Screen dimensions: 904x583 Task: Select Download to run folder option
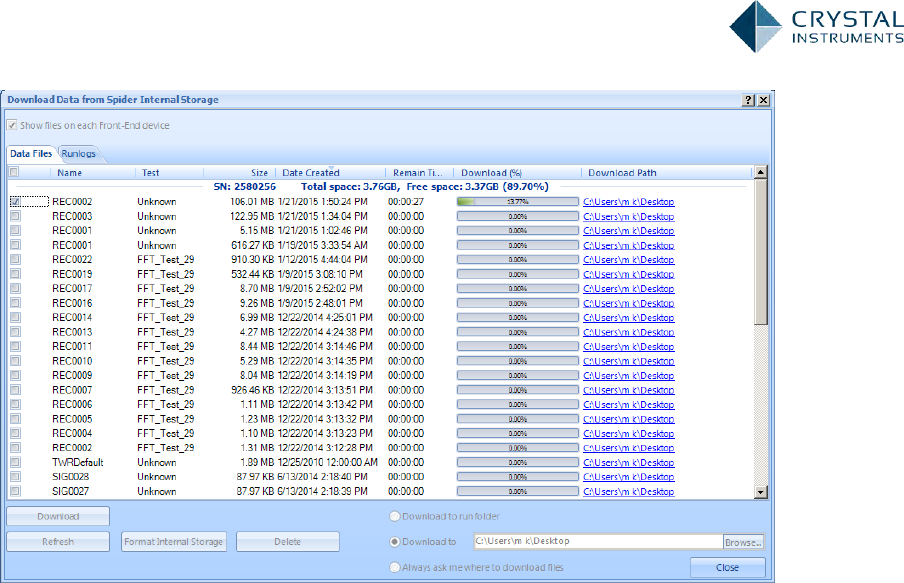coord(395,516)
